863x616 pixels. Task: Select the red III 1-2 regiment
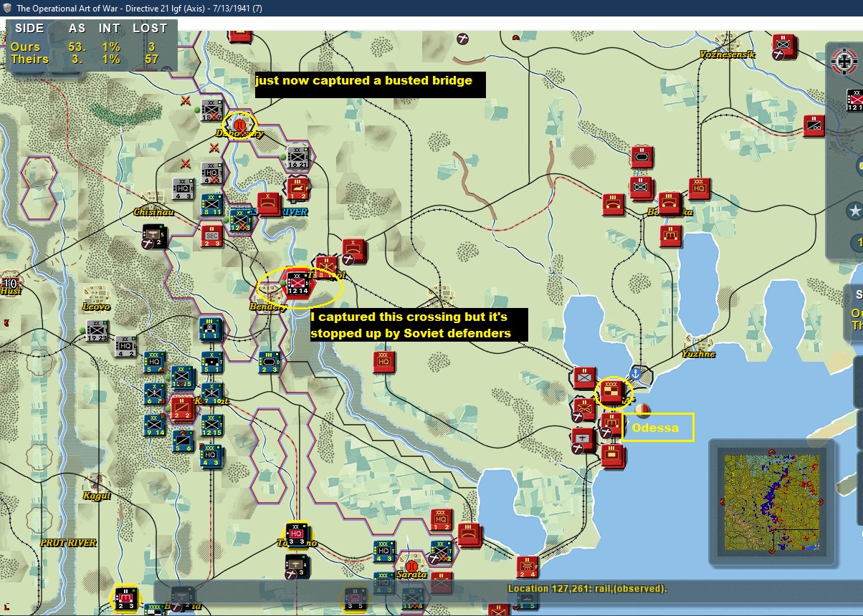(x=297, y=188)
